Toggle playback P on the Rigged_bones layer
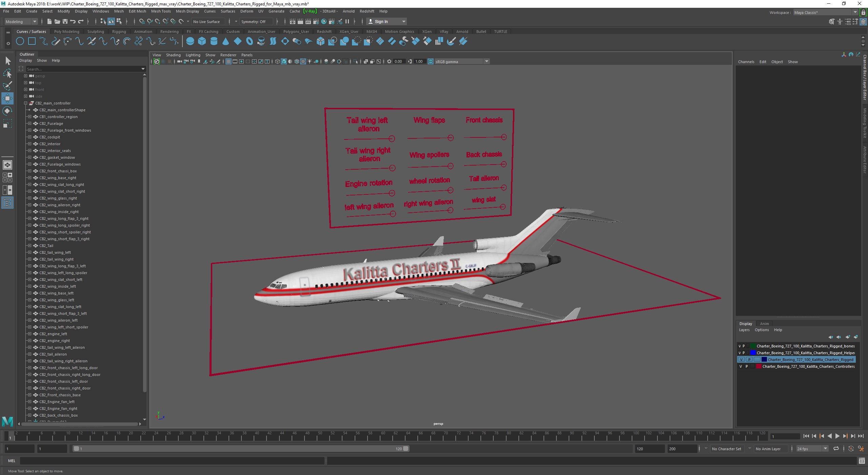Image resolution: width=868 pixels, height=475 pixels. (744, 346)
